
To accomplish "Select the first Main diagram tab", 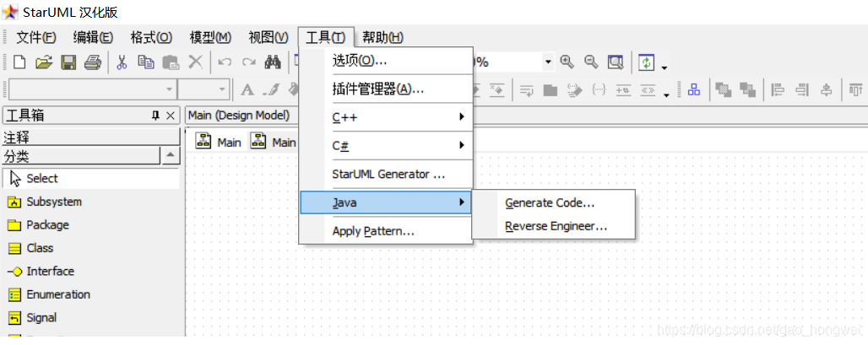I will [x=218, y=143].
